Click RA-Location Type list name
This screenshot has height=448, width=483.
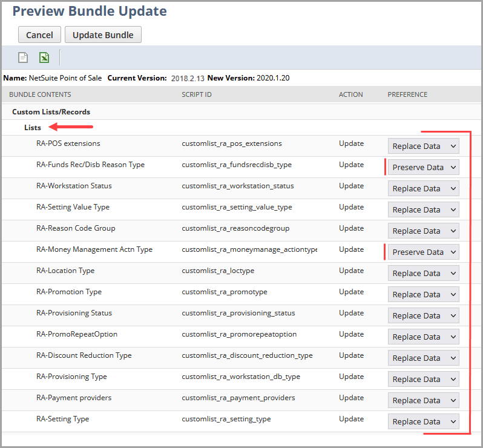(65, 271)
